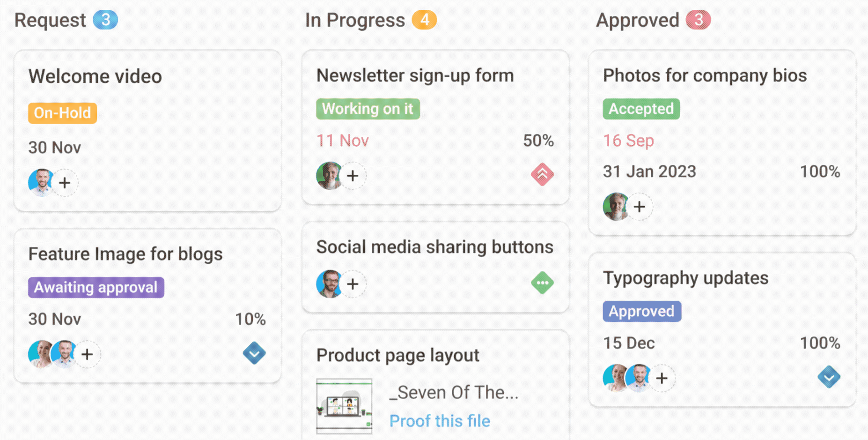
Task: Click the add member icon on Photos for company bios
Action: pyautogui.click(x=640, y=207)
